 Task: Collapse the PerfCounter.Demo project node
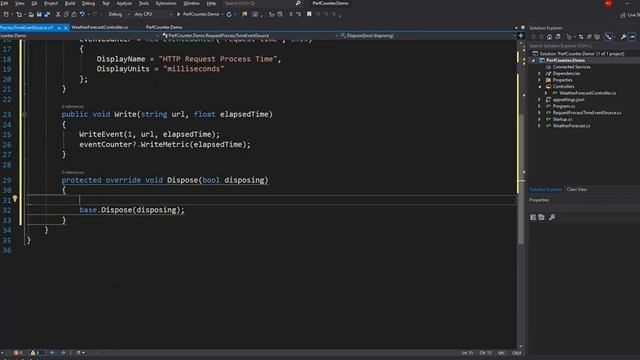coord(533,60)
